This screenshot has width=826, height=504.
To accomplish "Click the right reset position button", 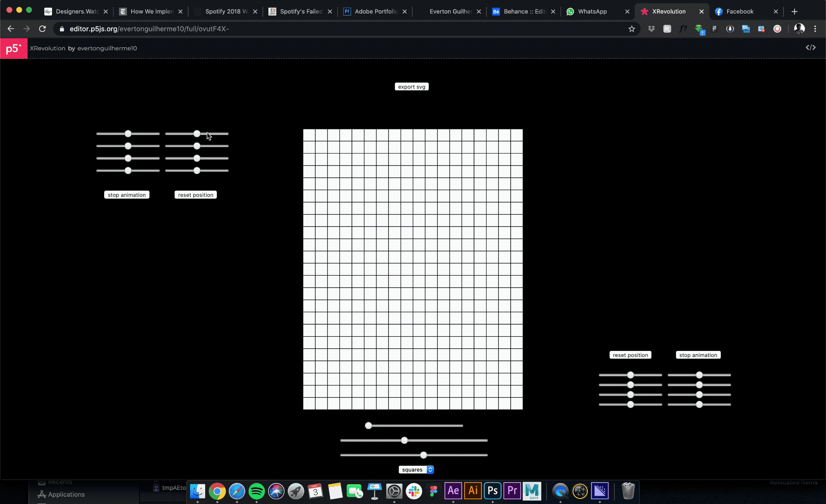I will [x=630, y=355].
